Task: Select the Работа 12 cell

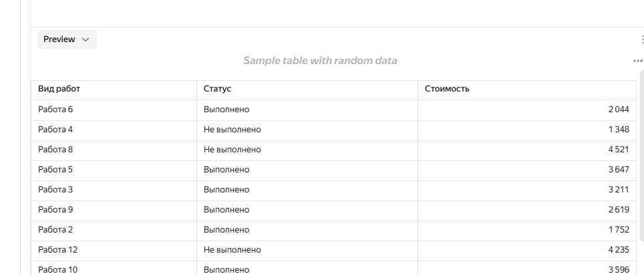Action: coord(114,250)
